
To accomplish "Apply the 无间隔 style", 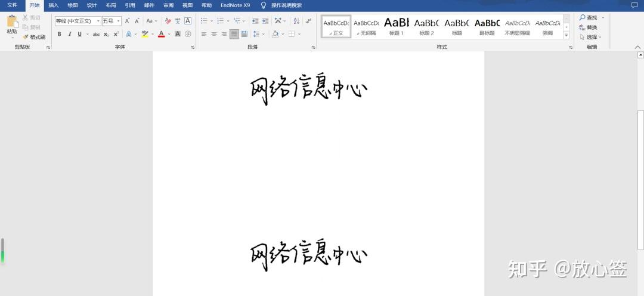I will coord(366,27).
